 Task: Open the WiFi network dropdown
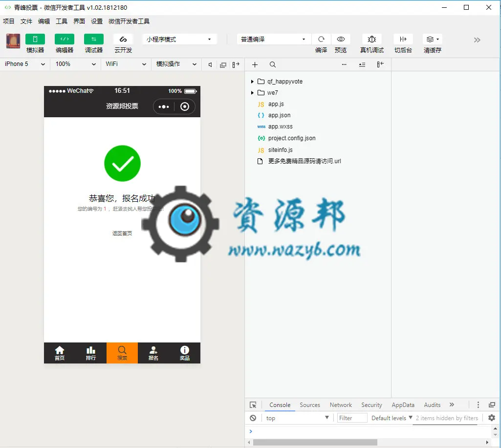coord(126,64)
